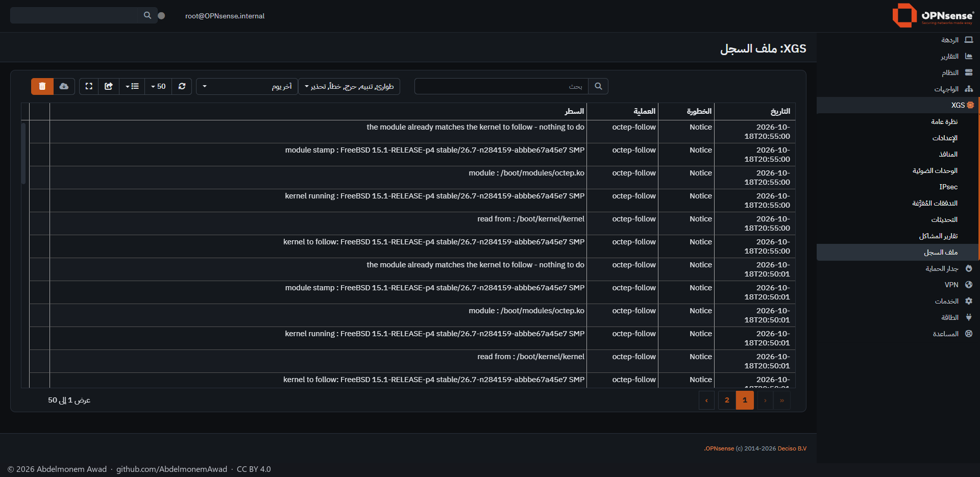Open النظام via its server icon
The image size is (980, 477).
(x=969, y=72)
